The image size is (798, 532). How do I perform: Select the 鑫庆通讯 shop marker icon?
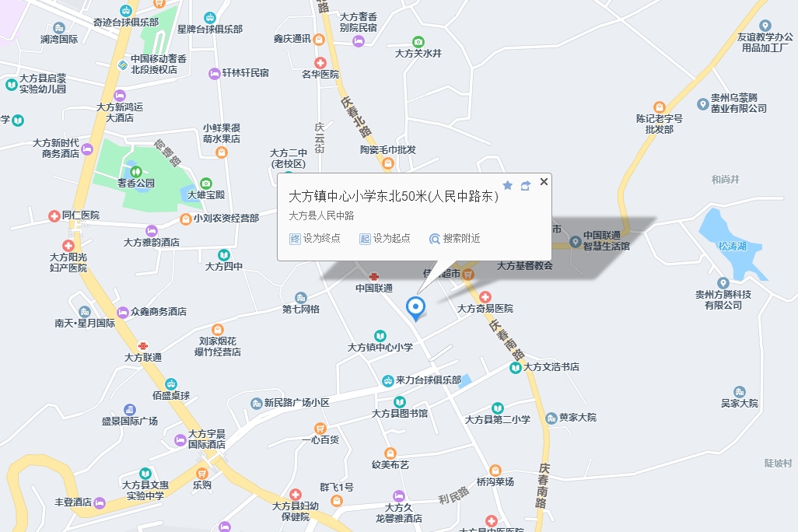(x=319, y=39)
